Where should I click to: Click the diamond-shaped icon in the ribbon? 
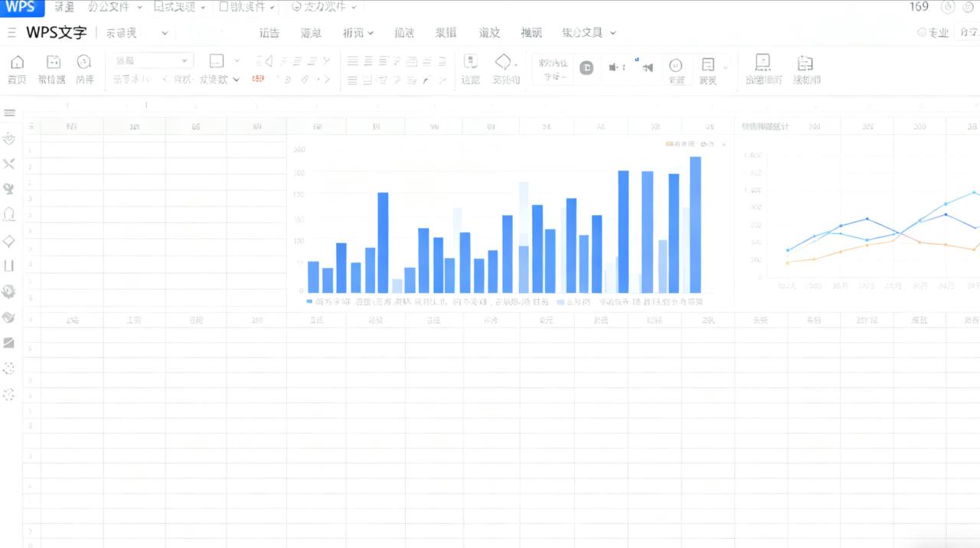(x=503, y=62)
